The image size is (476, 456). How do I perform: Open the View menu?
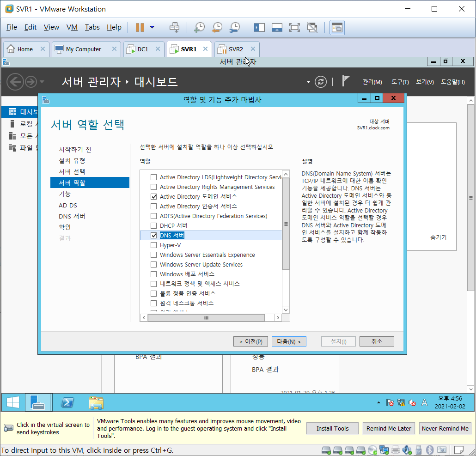tap(51, 27)
